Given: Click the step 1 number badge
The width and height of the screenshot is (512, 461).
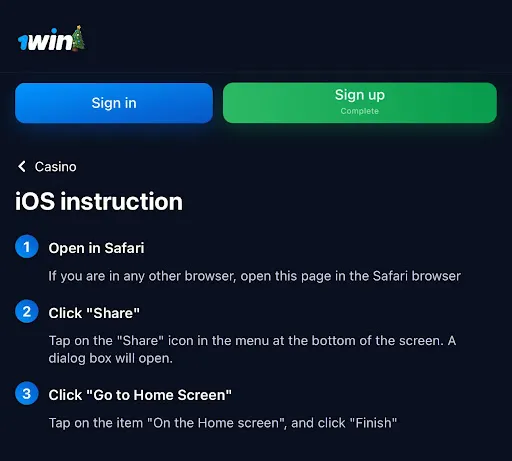Looking at the screenshot, I should 27,246.
